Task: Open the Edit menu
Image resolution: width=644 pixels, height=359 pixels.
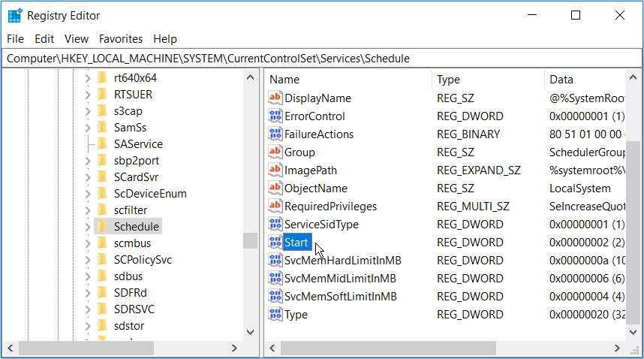Action: 44,39
